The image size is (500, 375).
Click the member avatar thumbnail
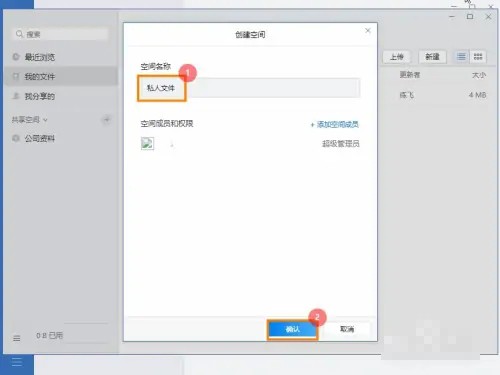(x=147, y=144)
